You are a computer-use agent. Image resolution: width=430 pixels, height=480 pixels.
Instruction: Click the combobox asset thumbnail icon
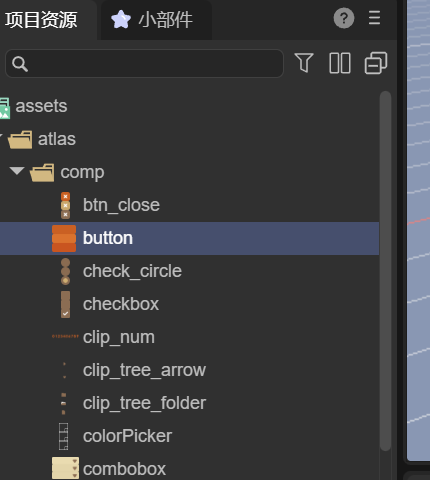pos(65,468)
